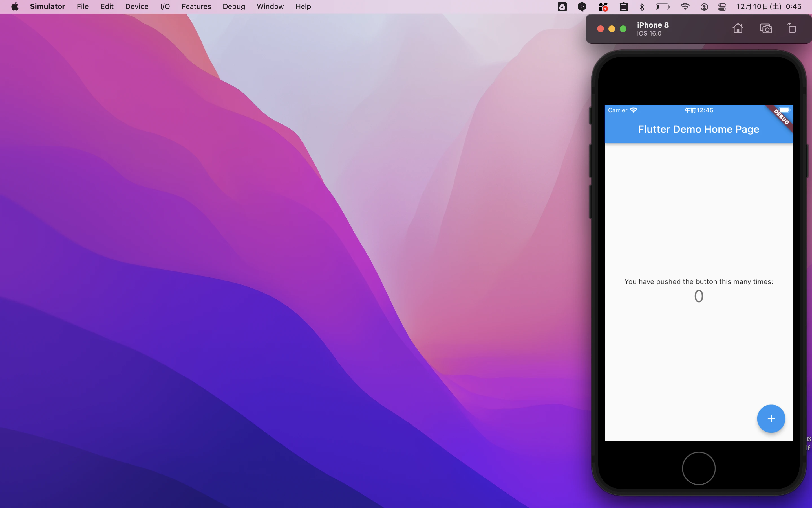Click the rotate device icon
Screen dimensions: 812x508
point(791,28)
